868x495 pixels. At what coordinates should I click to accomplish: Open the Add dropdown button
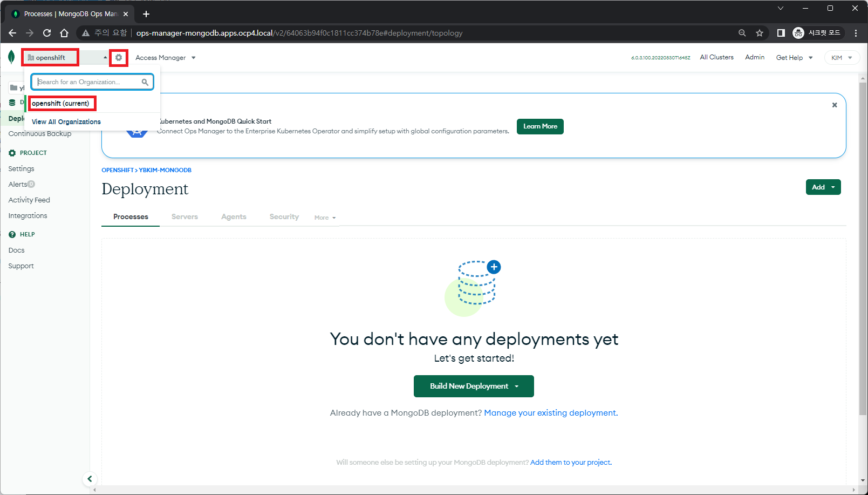(823, 187)
